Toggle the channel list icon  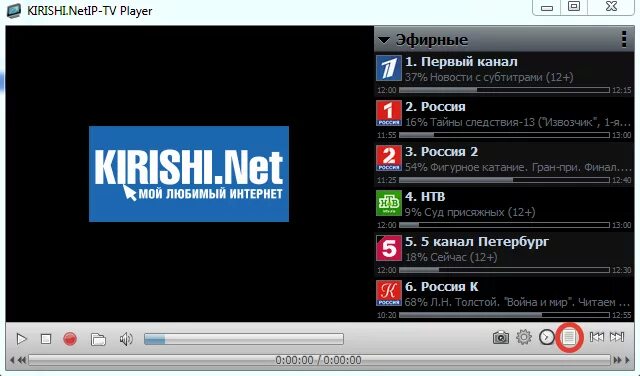click(x=569, y=337)
